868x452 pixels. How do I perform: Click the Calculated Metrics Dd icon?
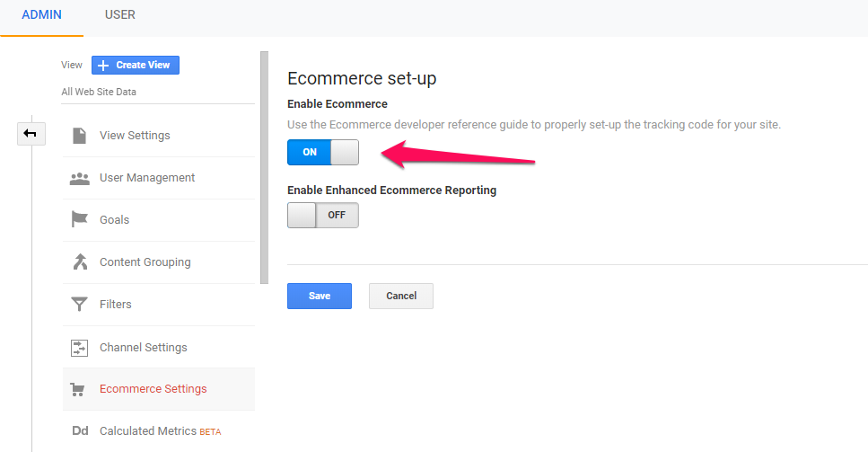pyautogui.click(x=80, y=431)
